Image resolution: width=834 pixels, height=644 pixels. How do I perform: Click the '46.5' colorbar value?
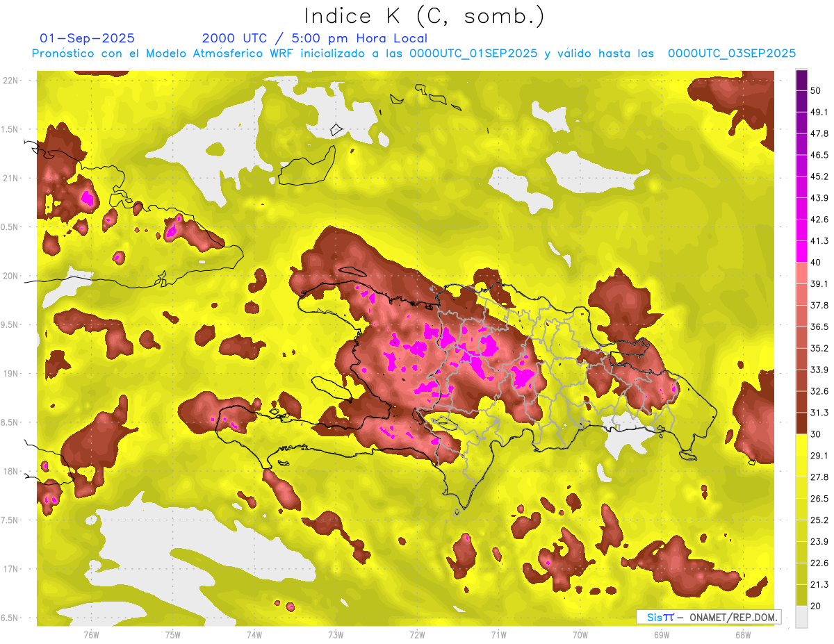click(x=819, y=155)
